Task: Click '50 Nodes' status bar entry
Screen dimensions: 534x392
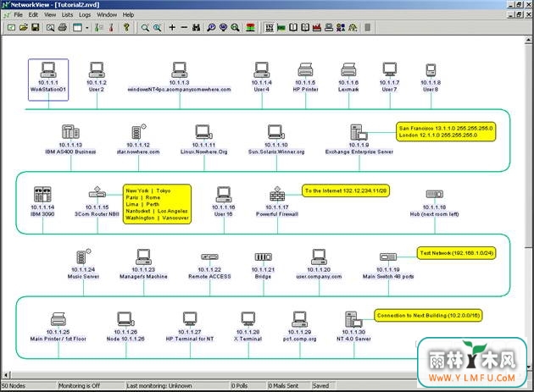Action: [14, 385]
